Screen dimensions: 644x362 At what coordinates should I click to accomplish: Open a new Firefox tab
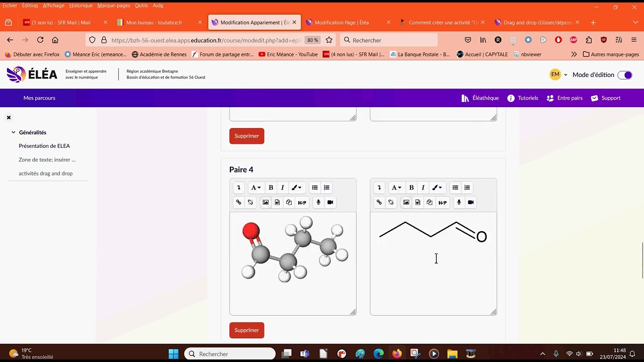593,23
